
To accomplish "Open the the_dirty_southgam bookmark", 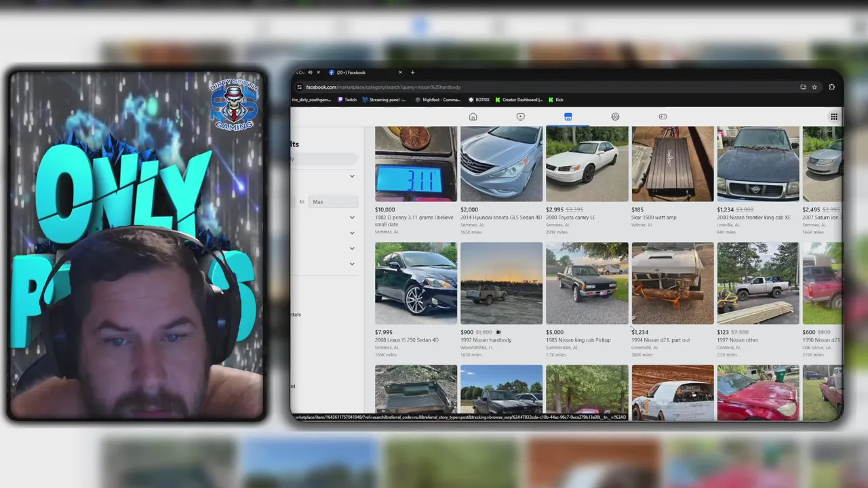I will [311, 100].
